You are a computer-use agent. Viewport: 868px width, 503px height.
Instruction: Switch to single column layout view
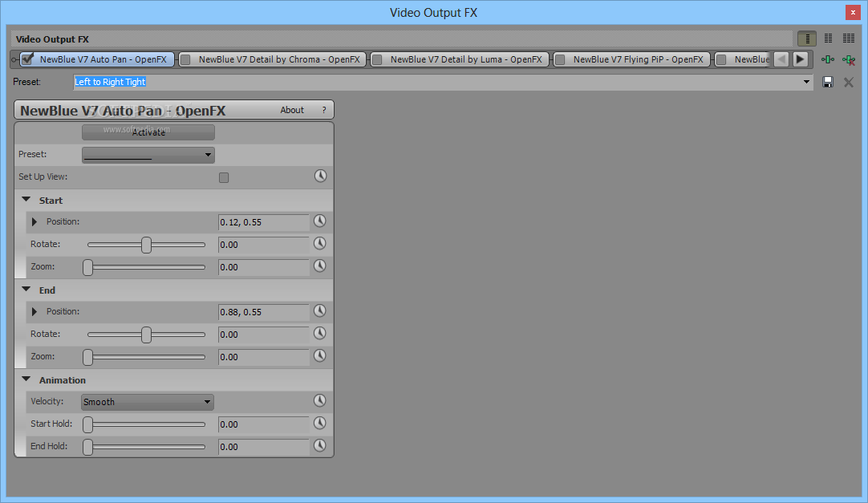tap(807, 39)
